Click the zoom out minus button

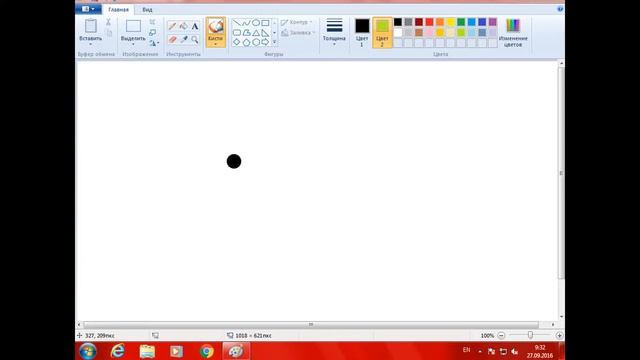point(501,336)
